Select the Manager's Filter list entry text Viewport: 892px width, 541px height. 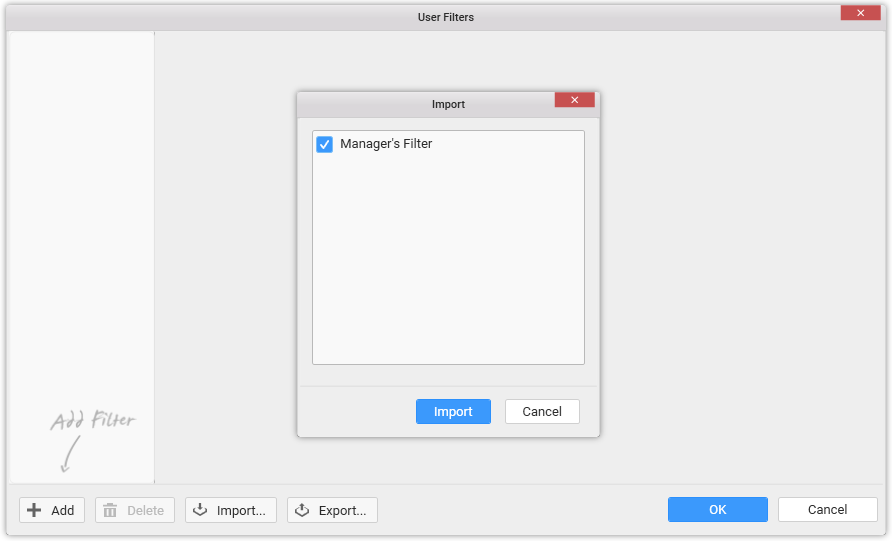[x=386, y=144]
